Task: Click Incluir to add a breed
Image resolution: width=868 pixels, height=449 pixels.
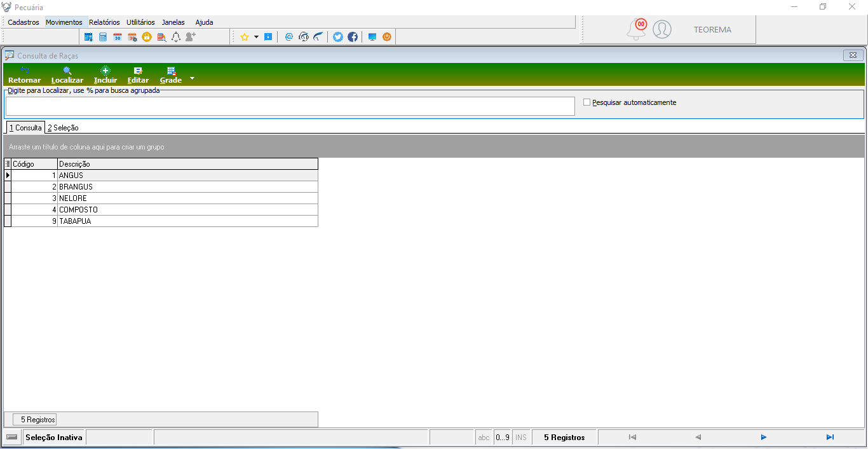Action: (x=105, y=75)
